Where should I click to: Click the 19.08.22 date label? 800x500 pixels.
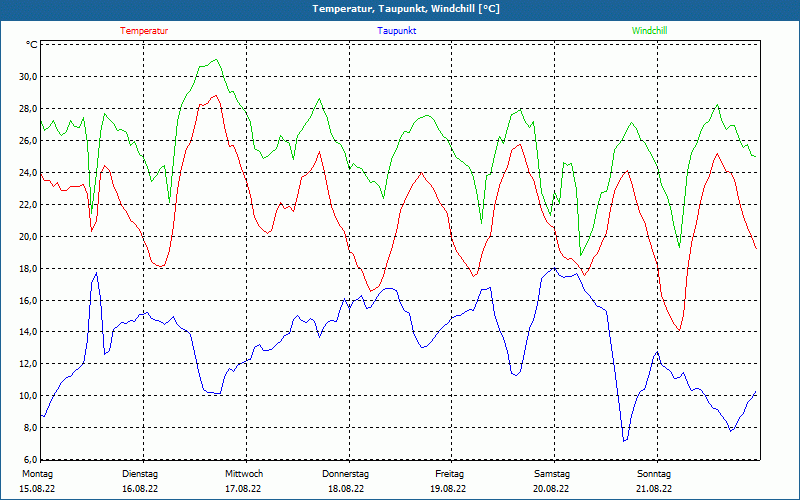click(x=448, y=489)
